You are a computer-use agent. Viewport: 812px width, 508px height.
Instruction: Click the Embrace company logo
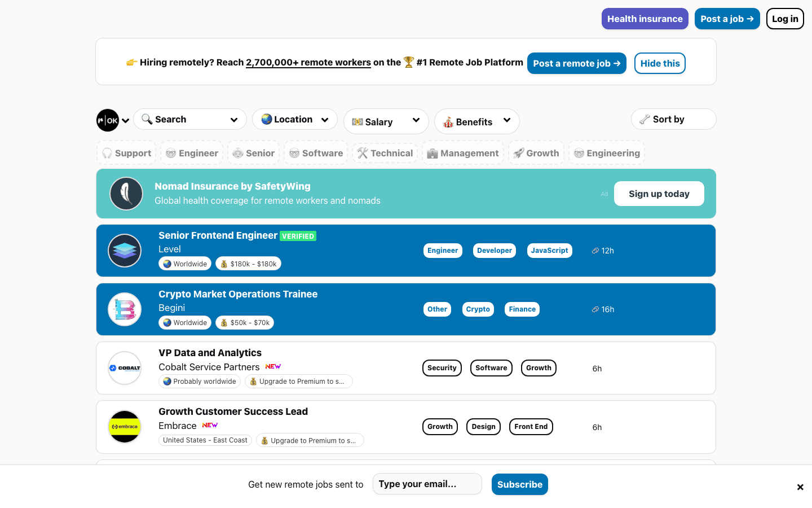pos(125,427)
